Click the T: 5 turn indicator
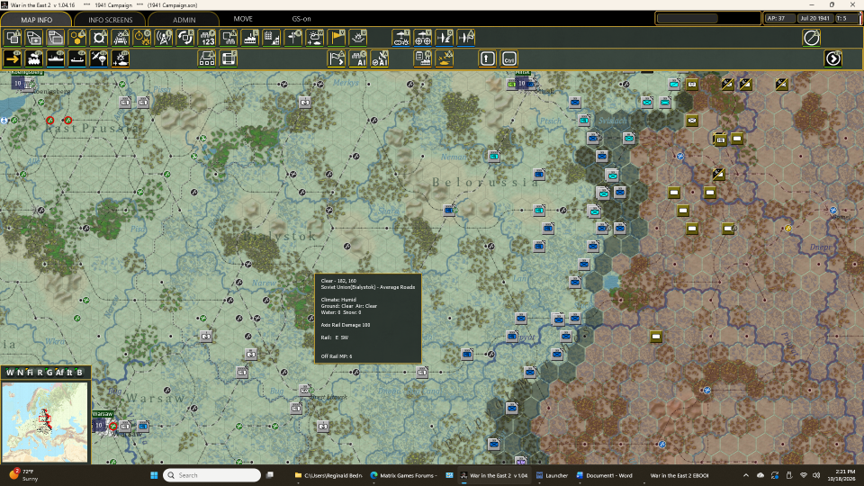864x486 pixels. [x=846, y=18]
